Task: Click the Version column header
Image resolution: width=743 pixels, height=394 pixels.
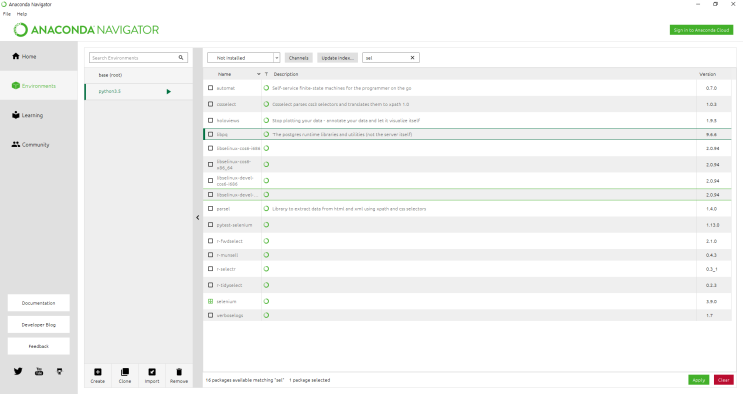Action: [x=707, y=74]
